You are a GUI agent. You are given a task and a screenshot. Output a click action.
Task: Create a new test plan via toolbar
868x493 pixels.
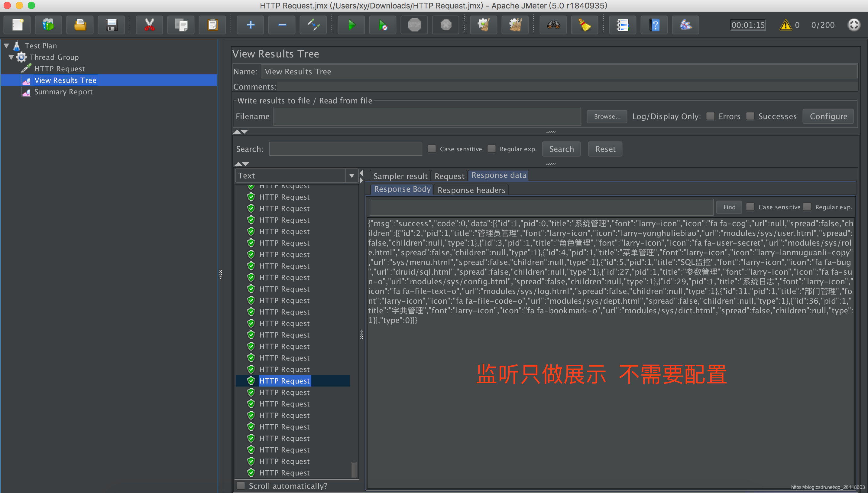click(17, 25)
